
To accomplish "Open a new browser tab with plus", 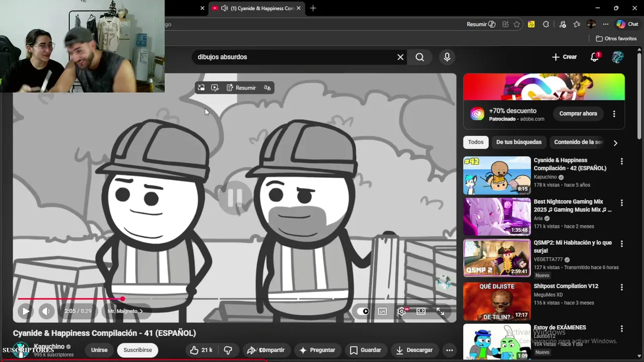I will click(313, 8).
